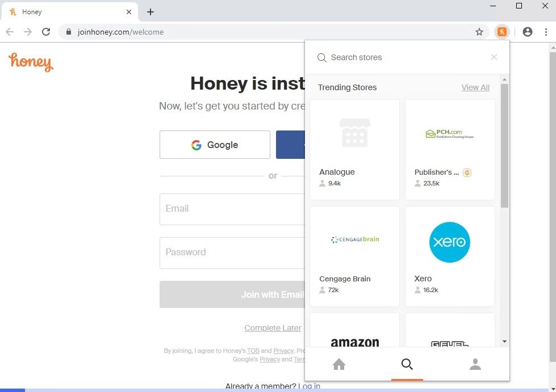Click the site lock security icon
This screenshot has width=556, height=392.
[x=69, y=32]
